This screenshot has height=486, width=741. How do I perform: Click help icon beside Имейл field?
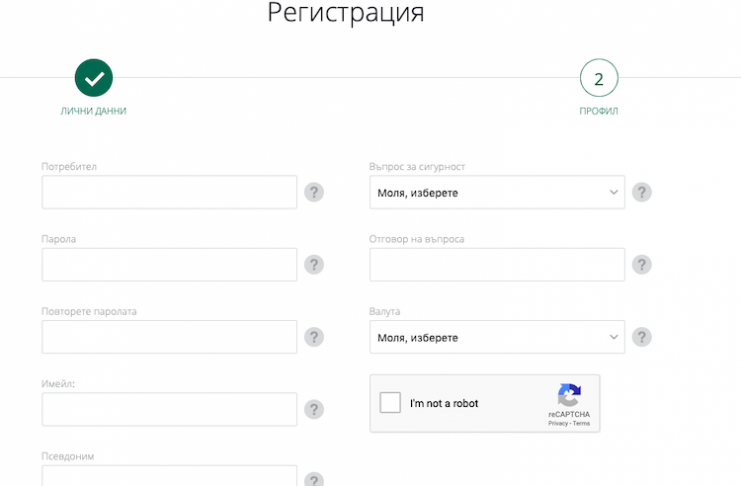(314, 409)
